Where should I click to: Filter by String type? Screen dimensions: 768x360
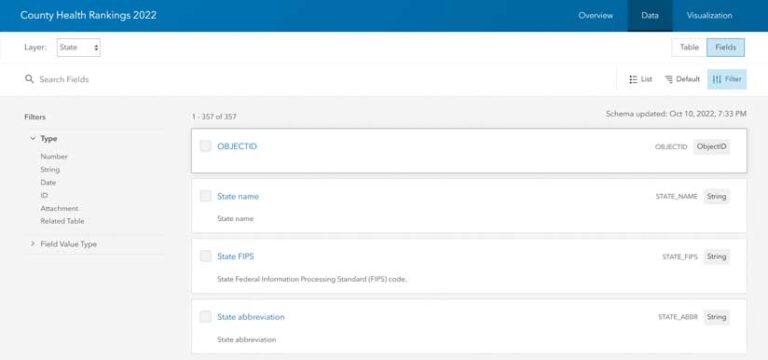[50, 169]
